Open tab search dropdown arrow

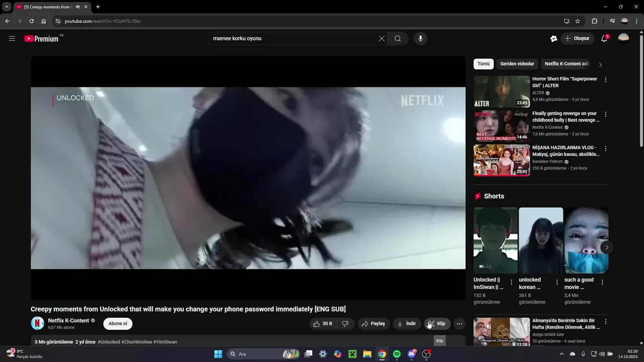click(7, 7)
